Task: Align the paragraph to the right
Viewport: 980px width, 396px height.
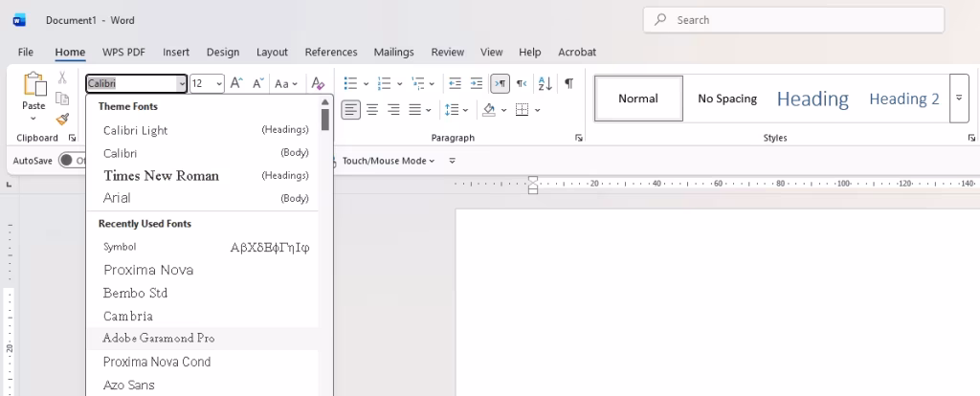Action: tap(393, 111)
